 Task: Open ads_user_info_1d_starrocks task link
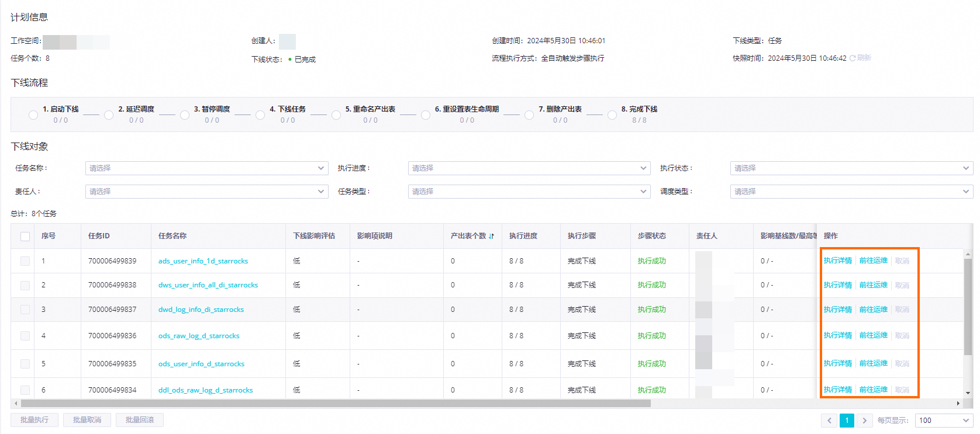click(x=203, y=261)
